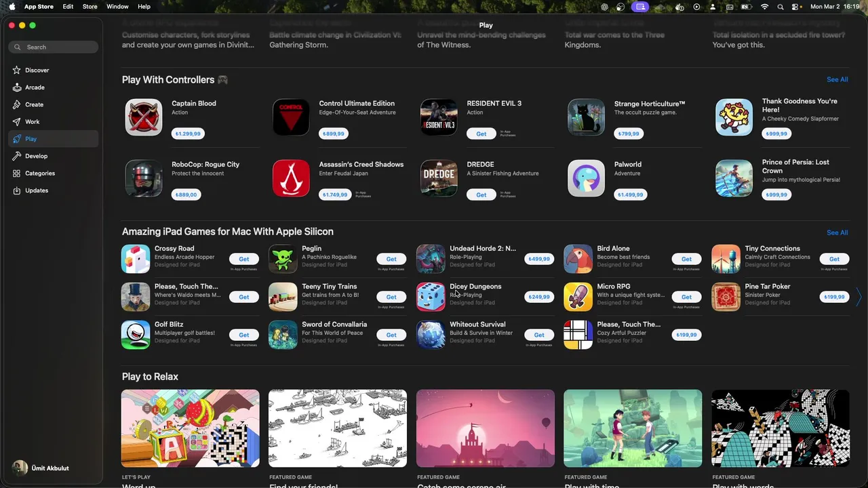This screenshot has height=488, width=868.
Task: Open Micro RPG sword icon
Action: [578, 297]
